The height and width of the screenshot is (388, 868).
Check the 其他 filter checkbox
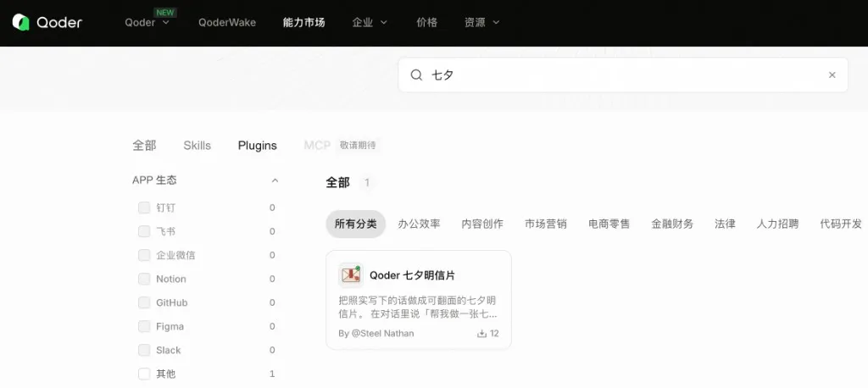click(144, 374)
